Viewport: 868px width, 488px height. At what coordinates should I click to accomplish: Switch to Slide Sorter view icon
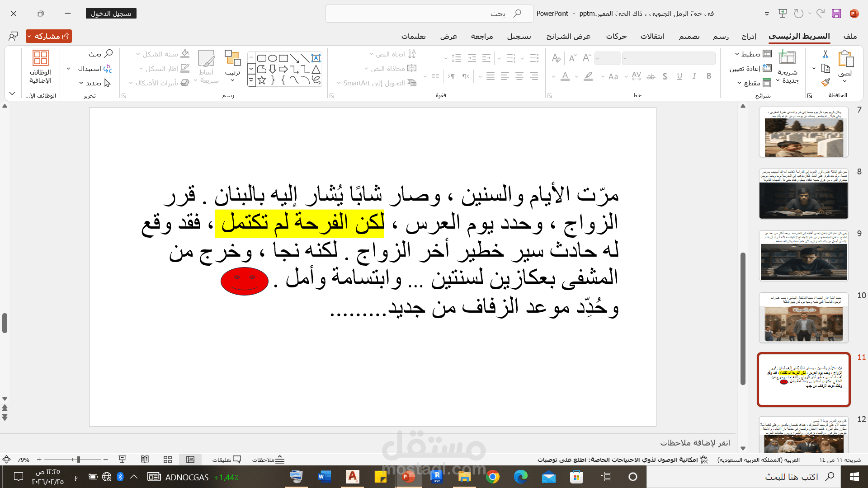point(168,460)
